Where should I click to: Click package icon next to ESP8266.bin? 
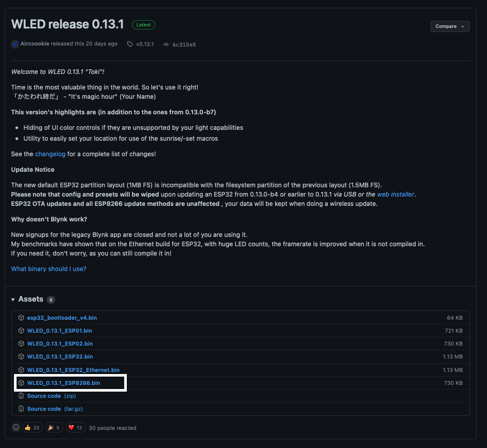click(21, 383)
